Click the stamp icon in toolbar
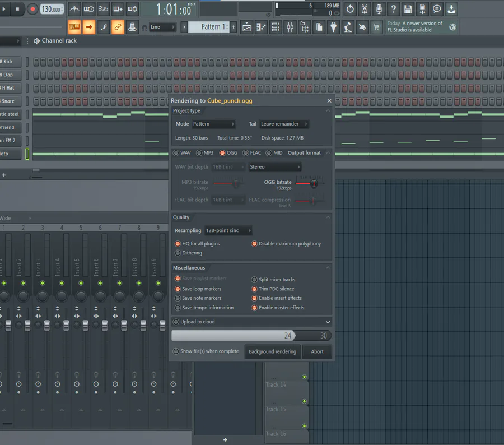Viewport: 504px width, 445px height. pyautogui.click(x=132, y=27)
